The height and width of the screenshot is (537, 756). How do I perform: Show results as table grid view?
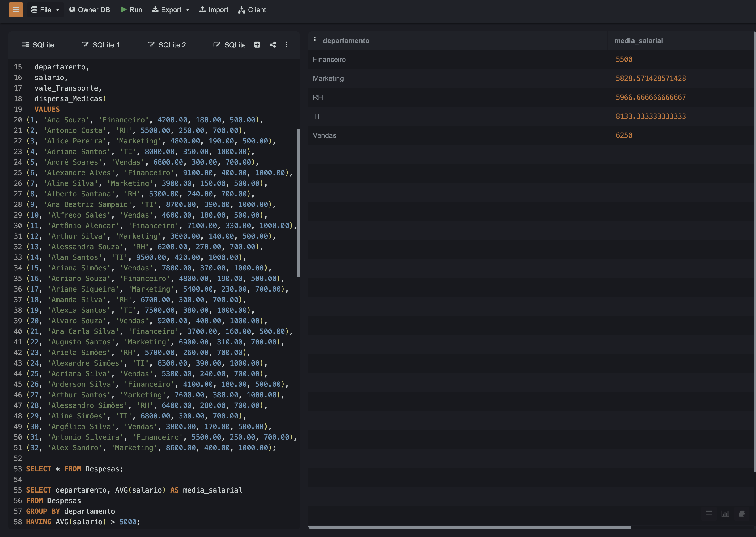(x=709, y=513)
